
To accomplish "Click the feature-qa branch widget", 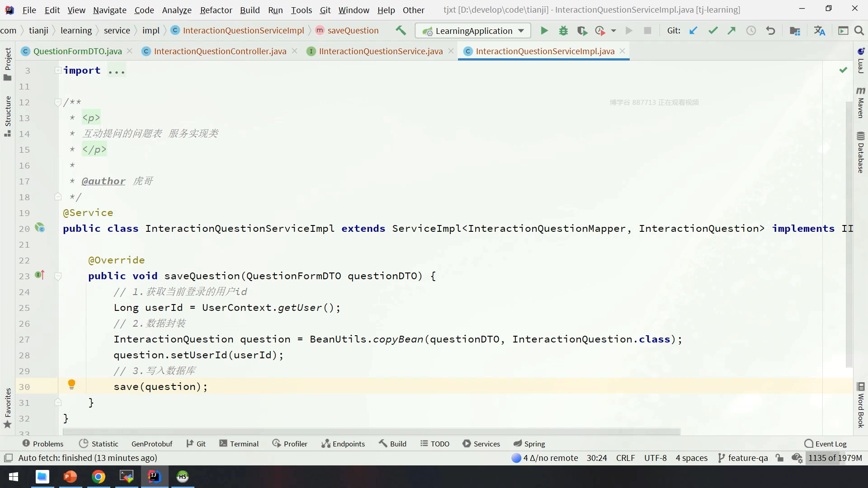I will coord(743,458).
